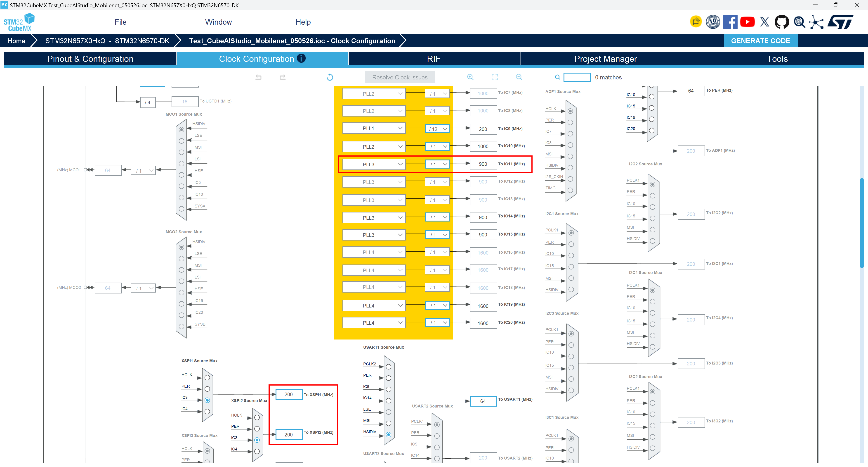
Task: Fit the clock tree to the window
Action: (x=495, y=77)
